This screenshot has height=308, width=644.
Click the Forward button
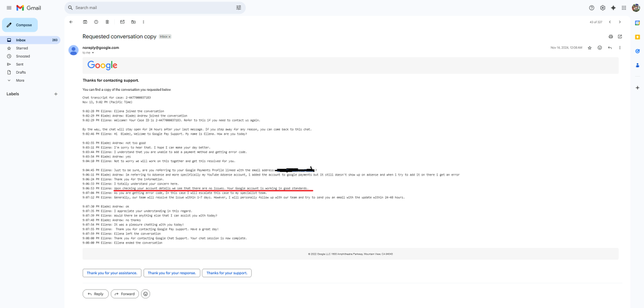pyautogui.click(x=125, y=294)
